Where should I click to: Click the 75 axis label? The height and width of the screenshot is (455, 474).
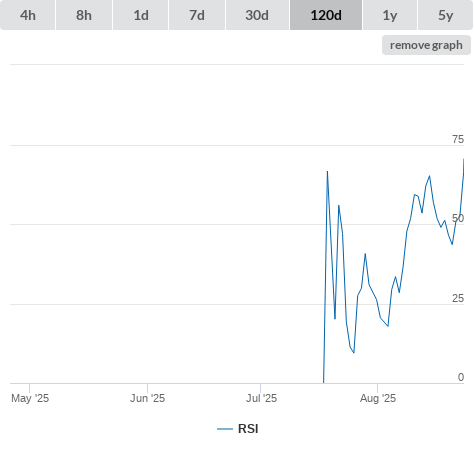(x=458, y=139)
